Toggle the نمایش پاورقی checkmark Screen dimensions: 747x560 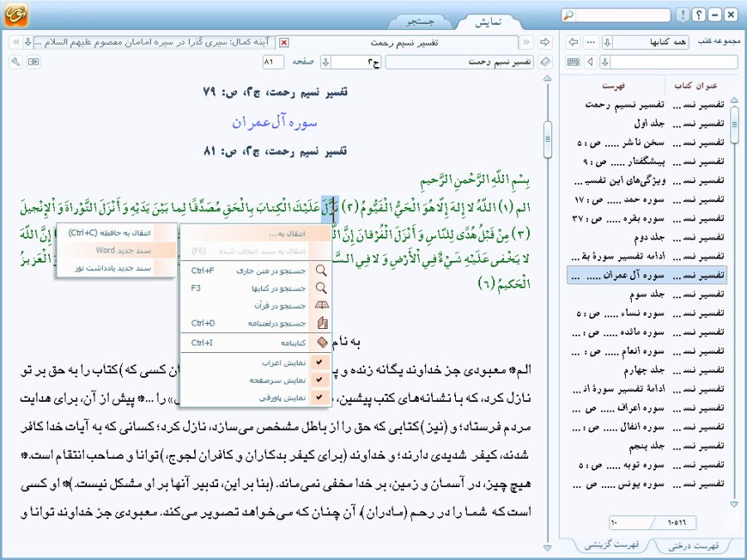coord(319,397)
